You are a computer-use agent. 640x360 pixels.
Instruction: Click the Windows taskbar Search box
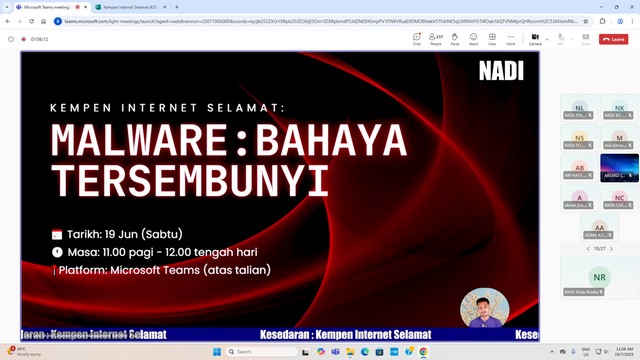point(262,352)
